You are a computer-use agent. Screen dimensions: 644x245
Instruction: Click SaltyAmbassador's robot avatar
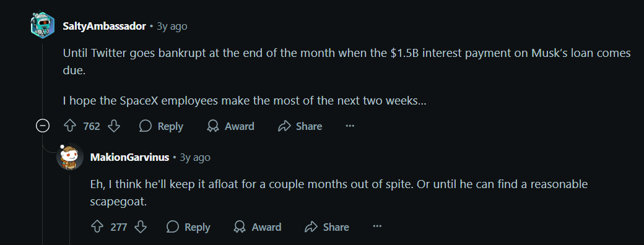[43, 25]
